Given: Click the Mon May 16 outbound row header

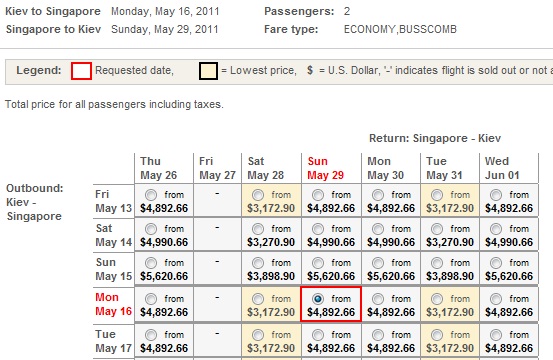Looking at the screenshot, I should tap(113, 304).
